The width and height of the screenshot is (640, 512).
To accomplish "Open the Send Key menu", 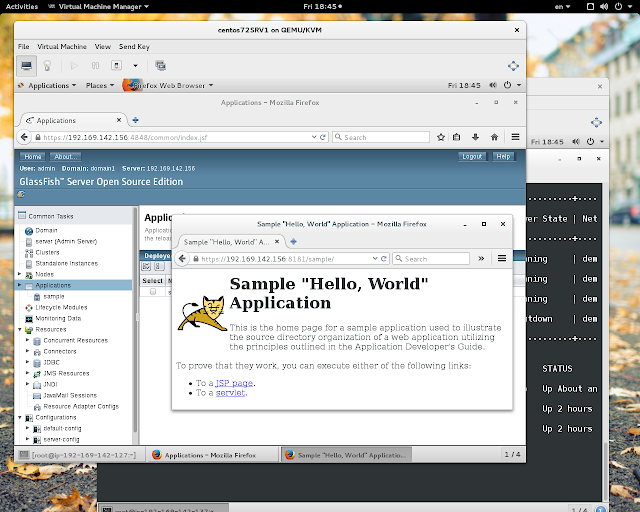I will click(x=134, y=47).
